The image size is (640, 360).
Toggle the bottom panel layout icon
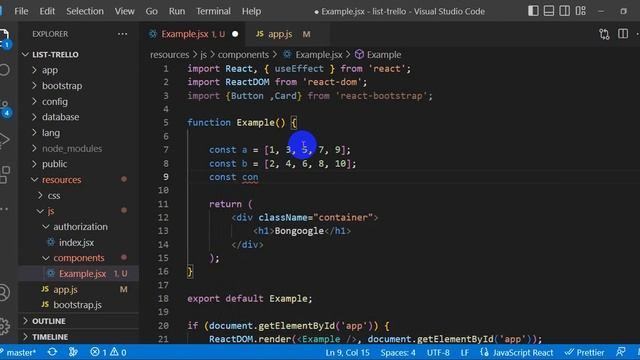click(549, 11)
